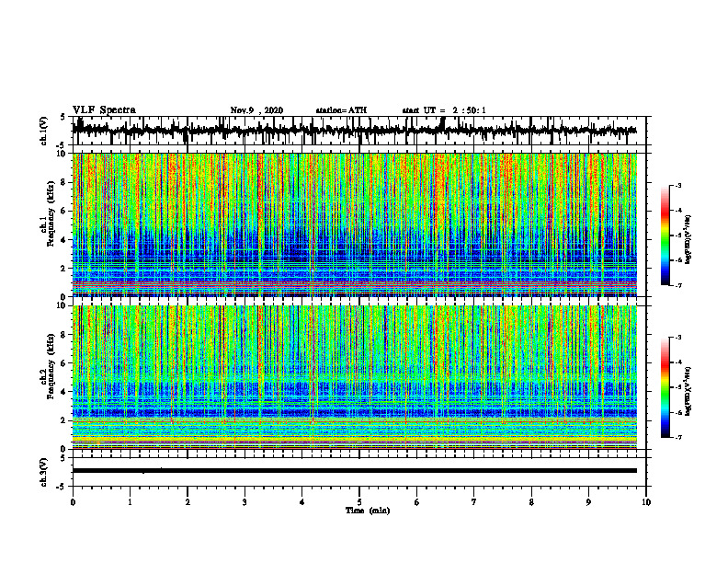Select the "start UT = 2 :50: 1" text
The width and height of the screenshot is (728, 563).
point(444,110)
